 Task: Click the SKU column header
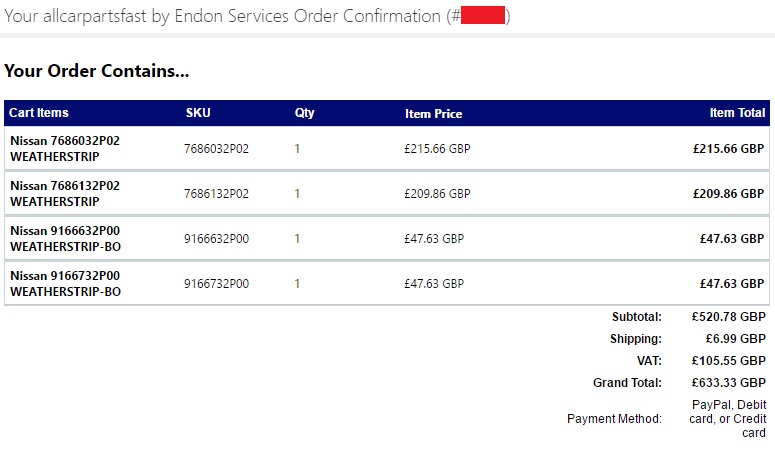coord(198,113)
